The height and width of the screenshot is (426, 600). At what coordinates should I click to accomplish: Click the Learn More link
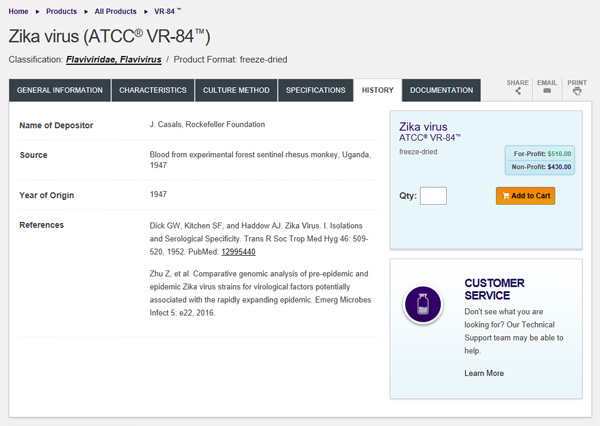click(484, 373)
